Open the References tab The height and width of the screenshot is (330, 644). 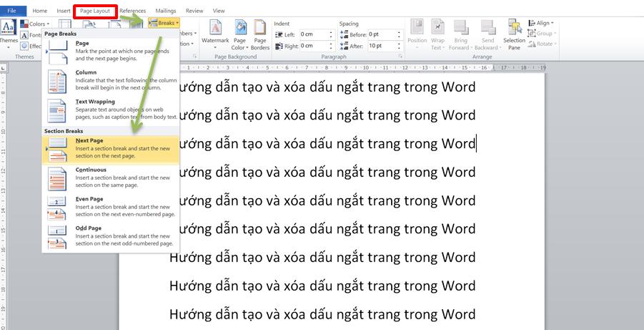pos(133,11)
